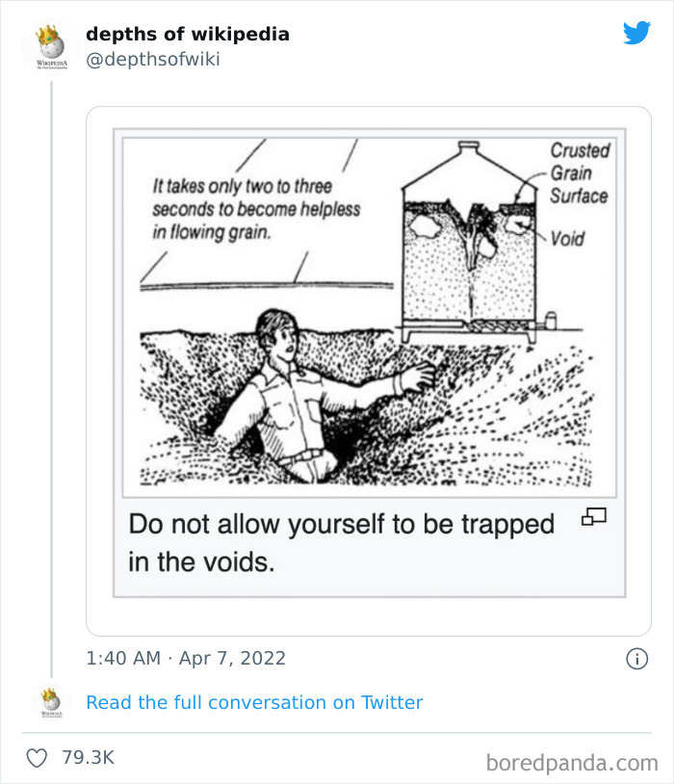Click the 79.3K likes count
Screen dimensions: 674x784
[88, 758]
